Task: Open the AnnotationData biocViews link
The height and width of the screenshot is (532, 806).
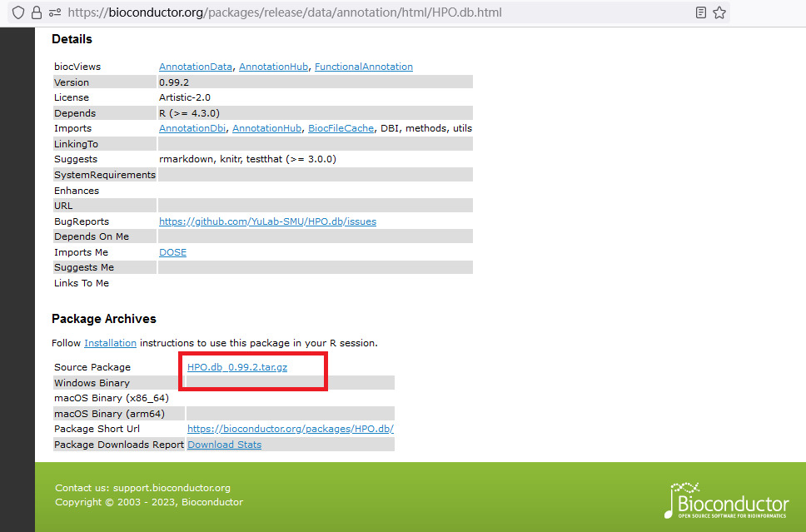Action: [196, 67]
